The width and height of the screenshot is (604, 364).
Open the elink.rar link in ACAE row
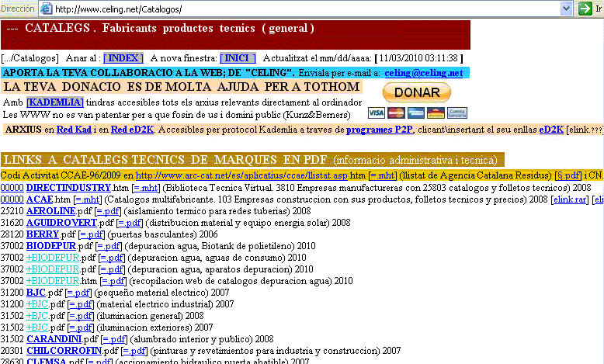coord(570,199)
